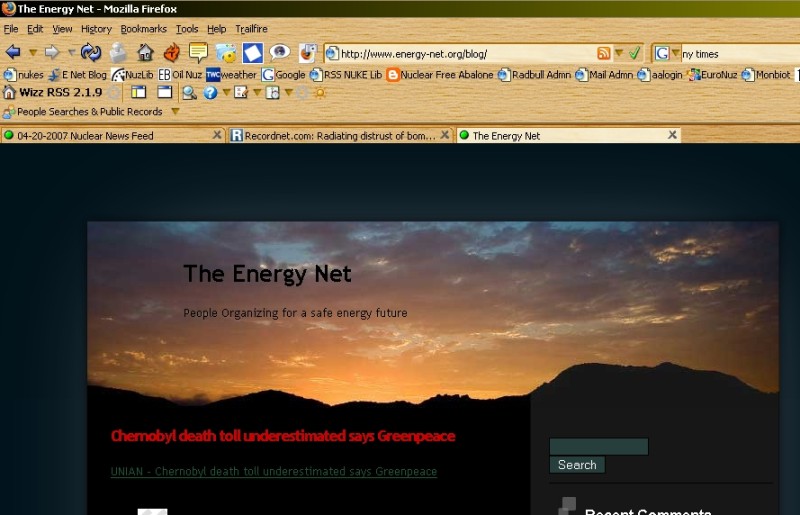The height and width of the screenshot is (515, 800).
Task: Click the Wizz RSS checklist pencil icon
Action: click(x=241, y=92)
